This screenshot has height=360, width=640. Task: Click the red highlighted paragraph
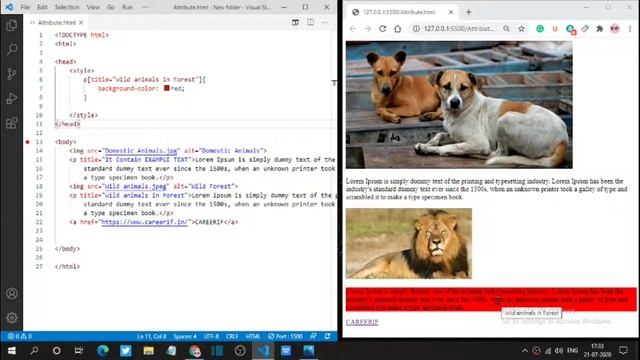point(491,299)
